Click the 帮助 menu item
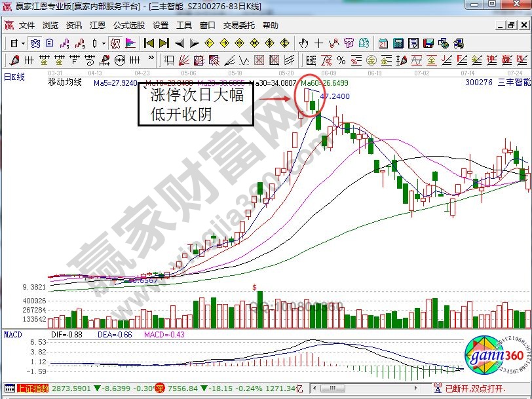The image size is (532, 399). click(270, 26)
